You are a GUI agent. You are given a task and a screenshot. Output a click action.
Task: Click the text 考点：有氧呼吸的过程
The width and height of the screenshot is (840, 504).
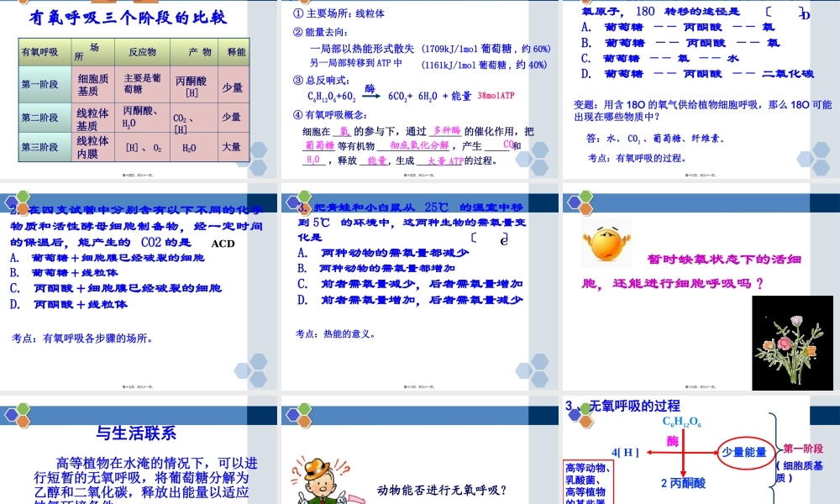click(x=637, y=158)
